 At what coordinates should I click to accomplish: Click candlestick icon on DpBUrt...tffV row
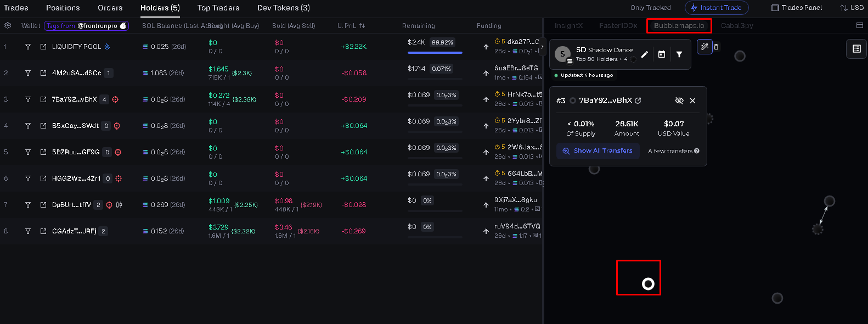119,205
